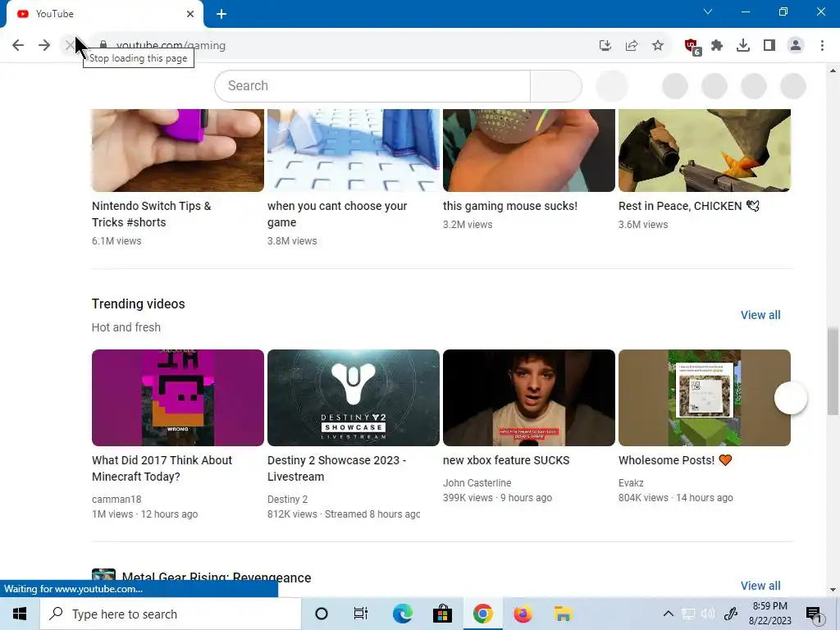840x630 pixels.
Task: Focus the YouTube Search box
Action: [x=372, y=85]
